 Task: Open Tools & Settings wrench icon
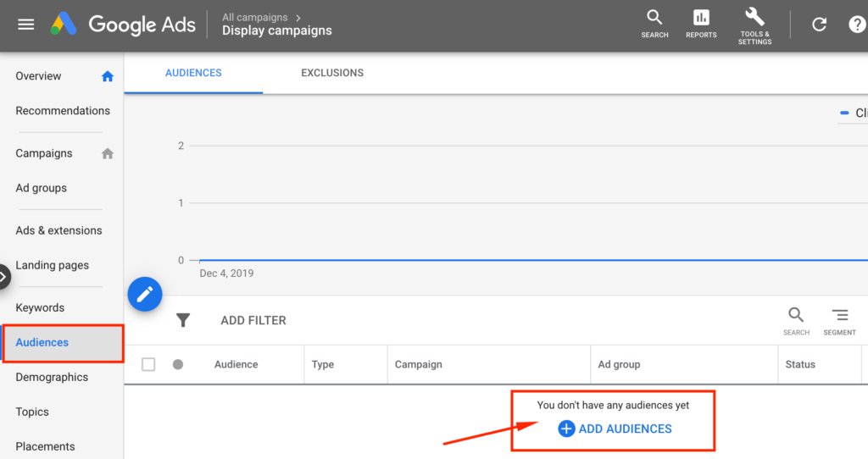coord(754,18)
